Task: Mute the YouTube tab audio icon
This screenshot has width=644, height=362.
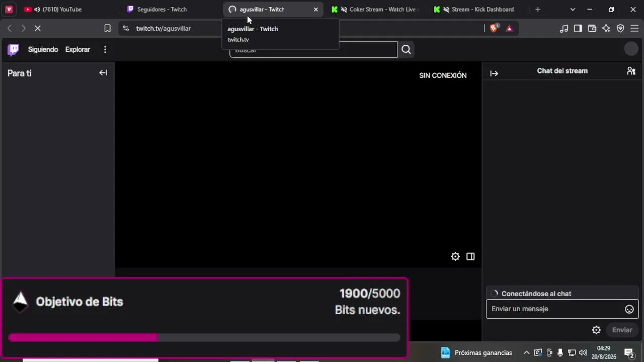Action: point(37,9)
